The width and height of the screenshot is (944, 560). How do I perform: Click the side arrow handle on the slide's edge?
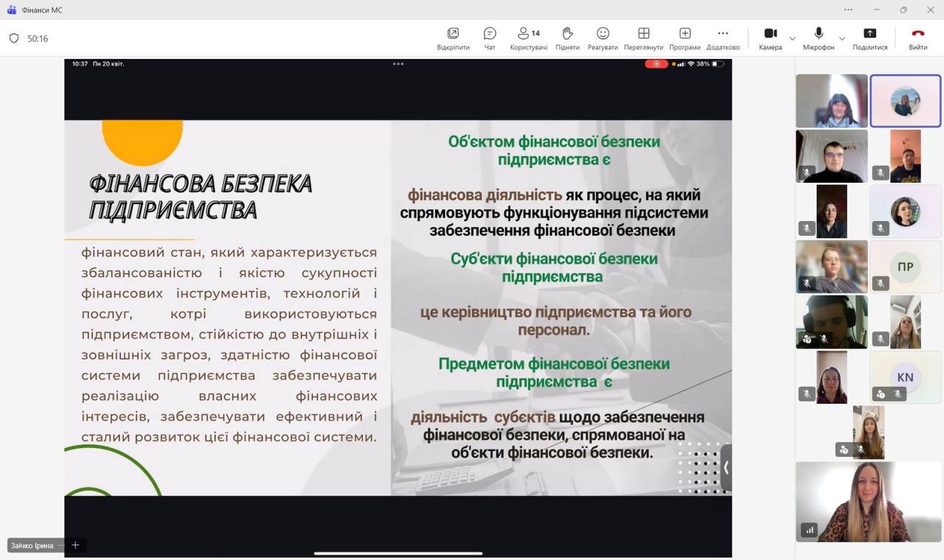(726, 467)
